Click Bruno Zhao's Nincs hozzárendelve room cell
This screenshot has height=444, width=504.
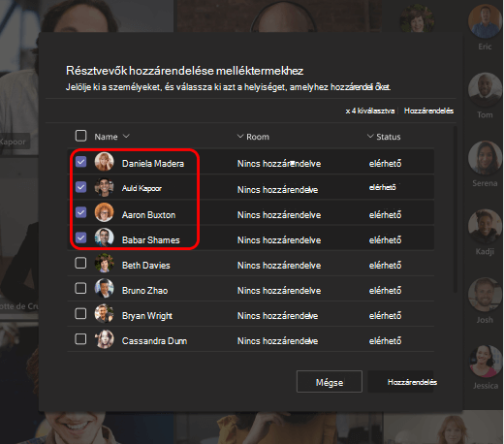pyautogui.click(x=279, y=291)
